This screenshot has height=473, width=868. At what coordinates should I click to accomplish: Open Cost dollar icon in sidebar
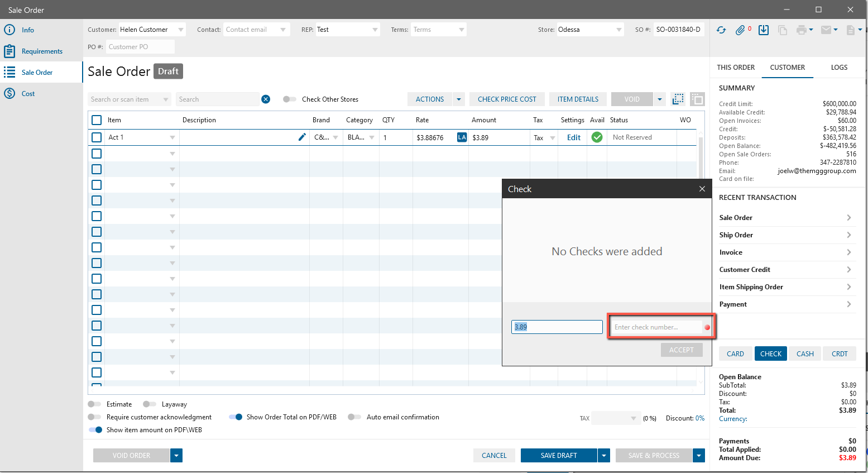9,93
